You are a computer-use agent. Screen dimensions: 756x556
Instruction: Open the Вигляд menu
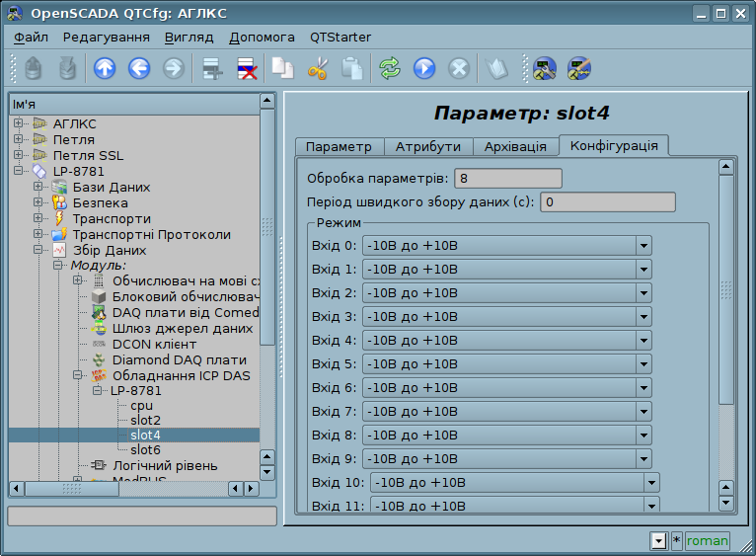coord(189,37)
